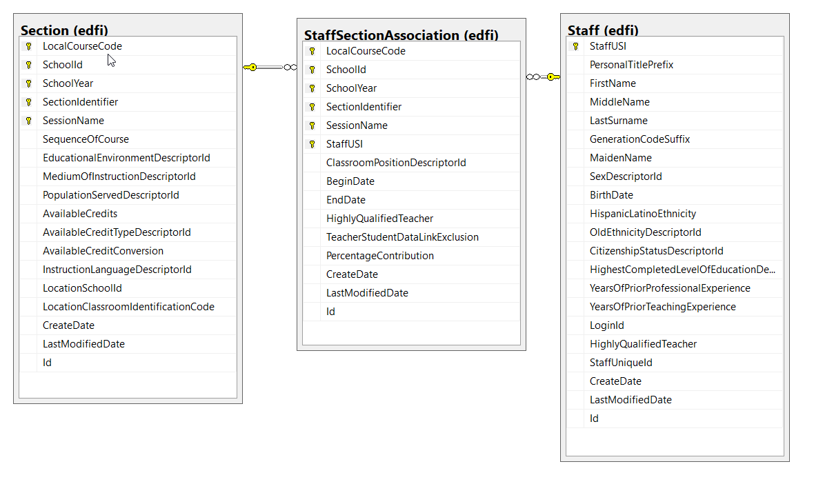Viewport: 814px width, 504px height.
Task: Select the yellow key endpoint of the Section relationship
Action: click(x=250, y=68)
